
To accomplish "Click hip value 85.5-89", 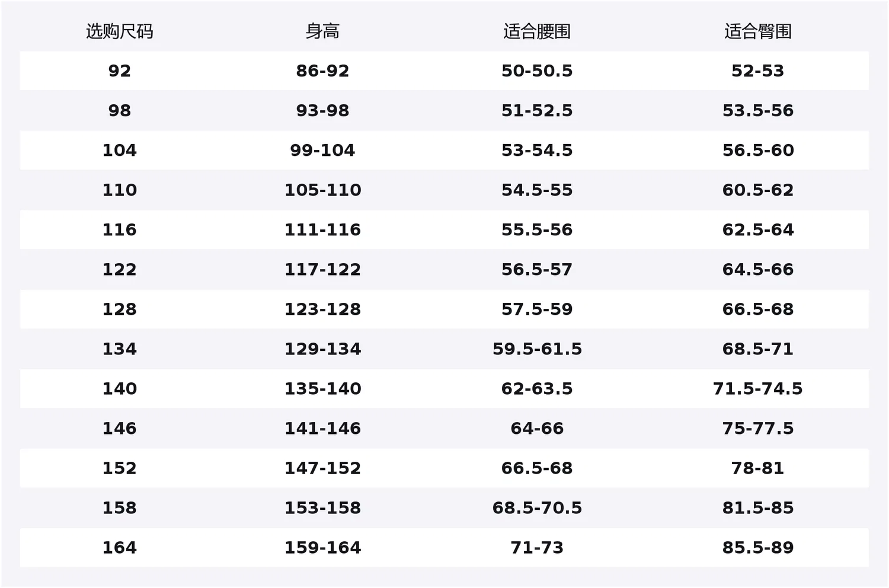I will coord(758,548).
